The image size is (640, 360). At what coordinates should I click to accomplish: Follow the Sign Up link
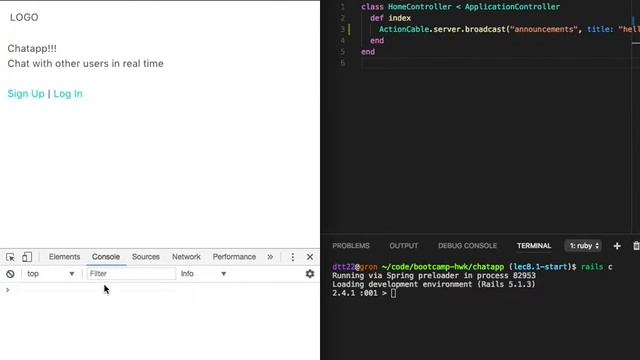26,94
